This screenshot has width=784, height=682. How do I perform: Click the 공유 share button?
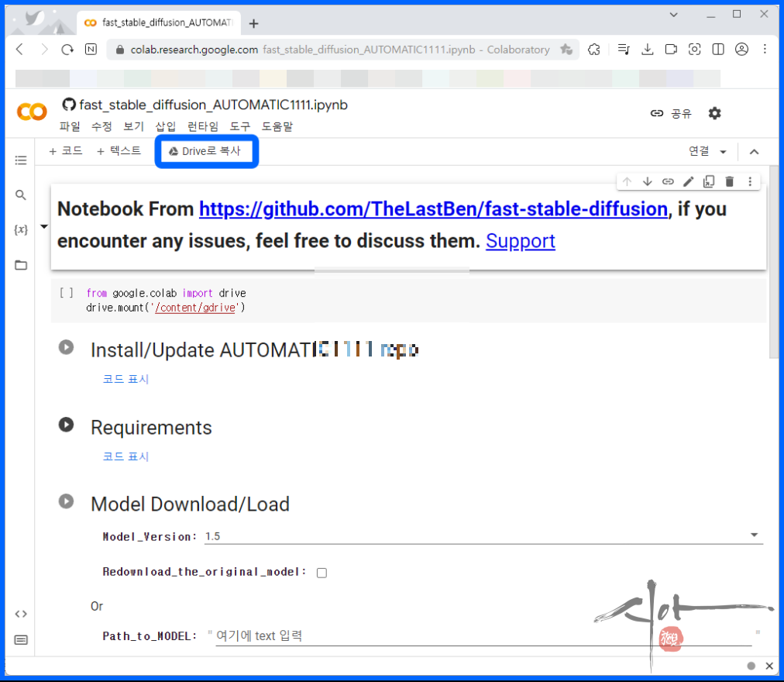[670, 114]
